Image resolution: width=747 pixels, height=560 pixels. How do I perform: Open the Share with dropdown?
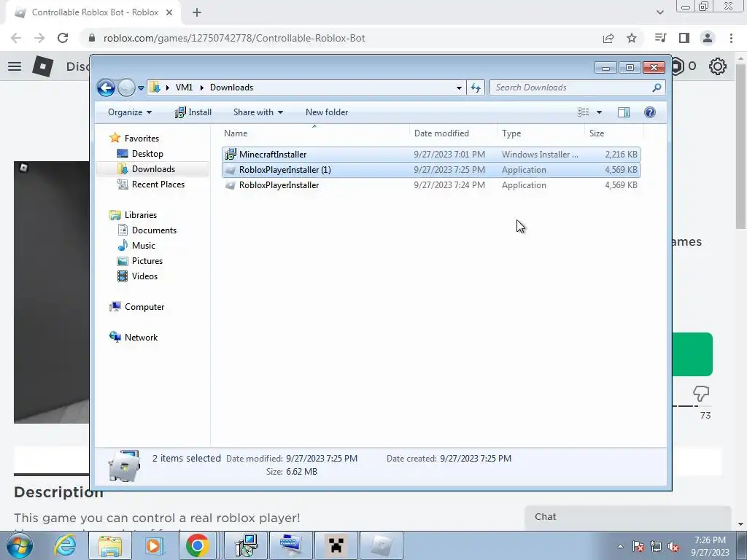[x=258, y=112]
